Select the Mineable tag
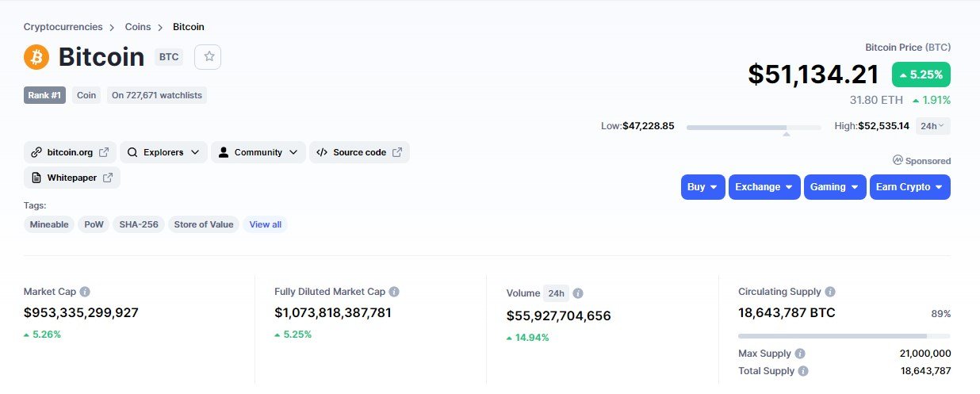This screenshot has height=394, width=980. click(49, 224)
